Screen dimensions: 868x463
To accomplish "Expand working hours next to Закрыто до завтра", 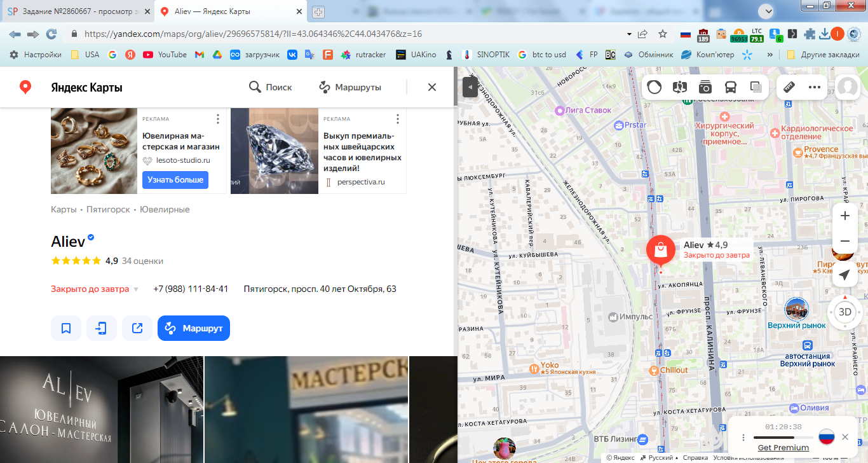I will (x=135, y=289).
